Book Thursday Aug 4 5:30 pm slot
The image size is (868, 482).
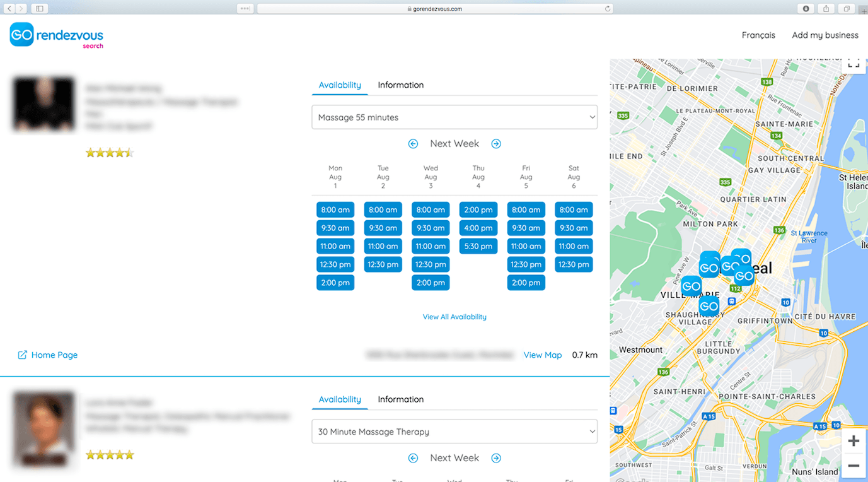[x=478, y=246]
